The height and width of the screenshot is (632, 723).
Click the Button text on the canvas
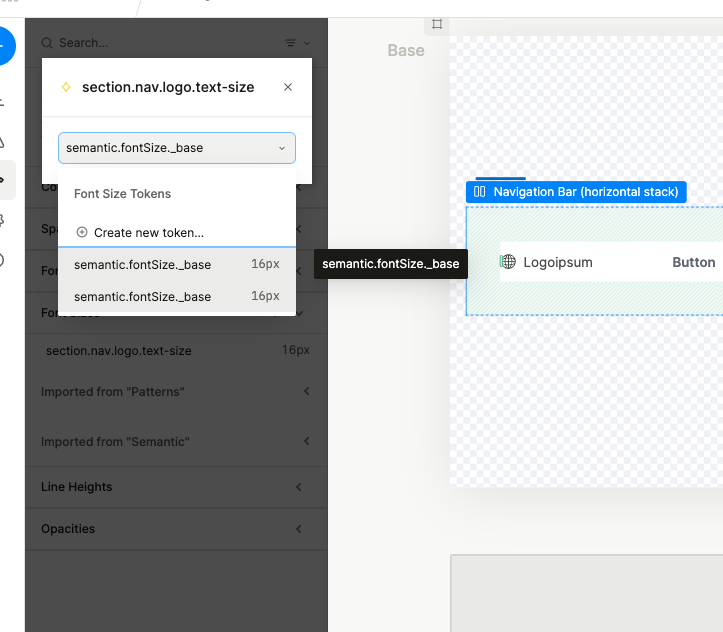coord(693,262)
